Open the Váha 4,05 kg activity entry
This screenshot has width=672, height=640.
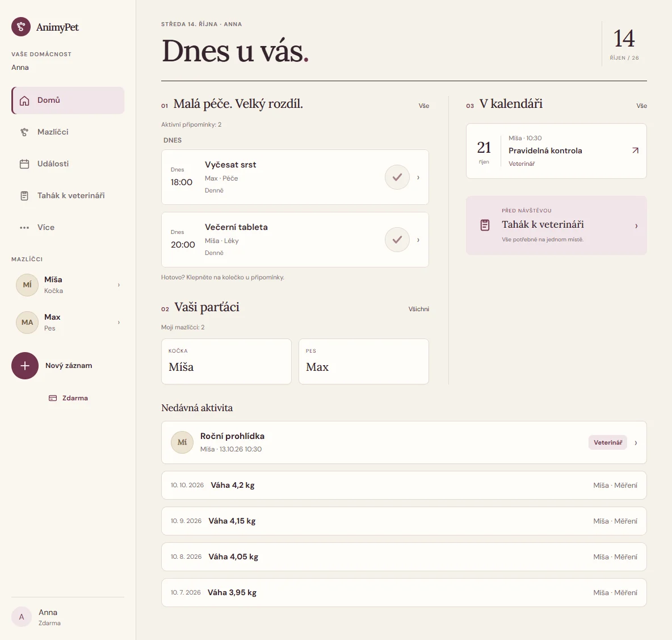coord(404,557)
